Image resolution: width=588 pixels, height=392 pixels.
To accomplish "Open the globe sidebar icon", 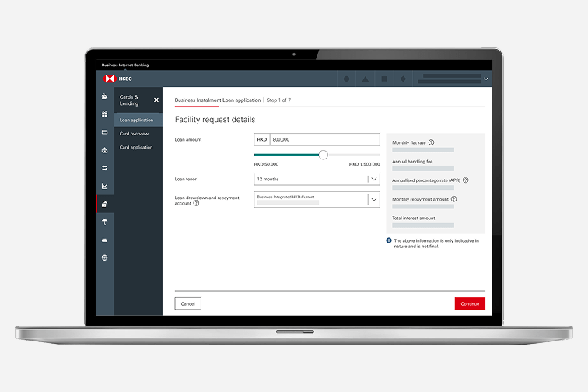I will click(x=105, y=257).
